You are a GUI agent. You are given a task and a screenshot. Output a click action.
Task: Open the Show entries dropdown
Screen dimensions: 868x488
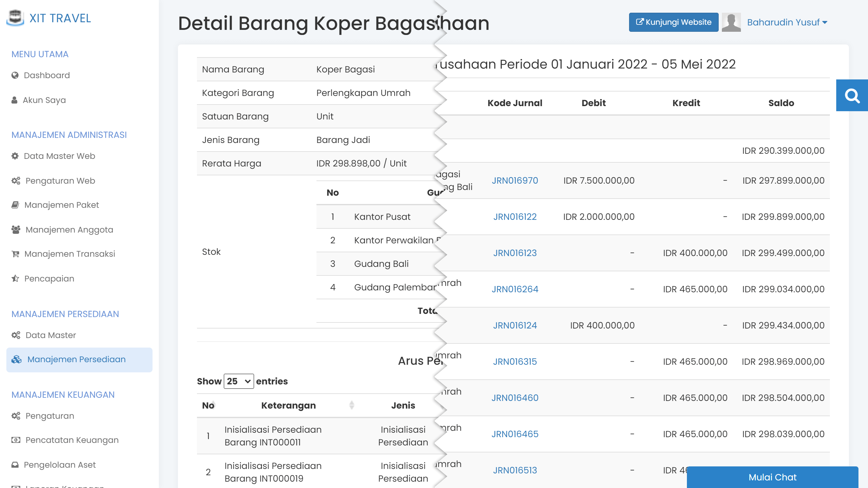click(x=239, y=381)
